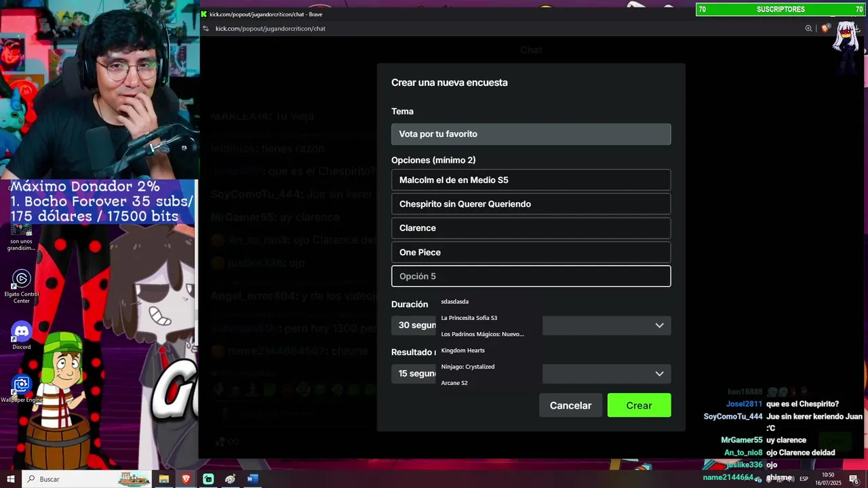Click username 'SoyComoTu_444' in the chat overlay
The image size is (868, 488).
click(x=733, y=416)
